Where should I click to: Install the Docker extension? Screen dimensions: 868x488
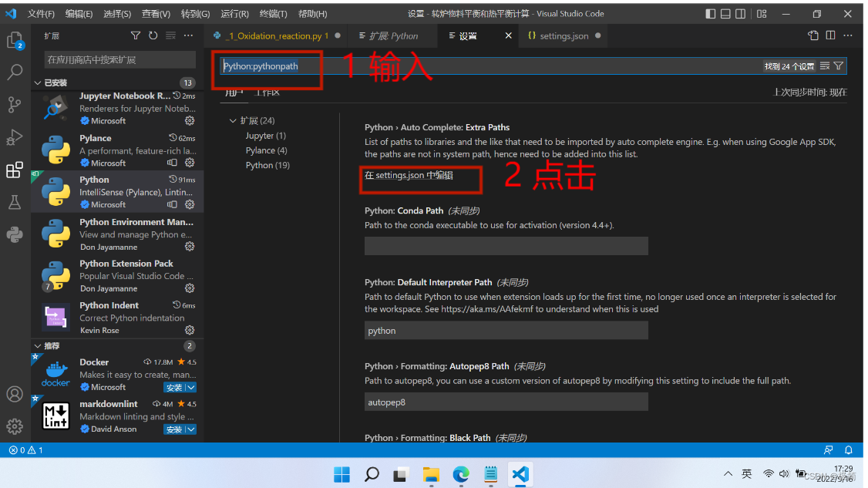pyautogui.click(x=173, y=387)
